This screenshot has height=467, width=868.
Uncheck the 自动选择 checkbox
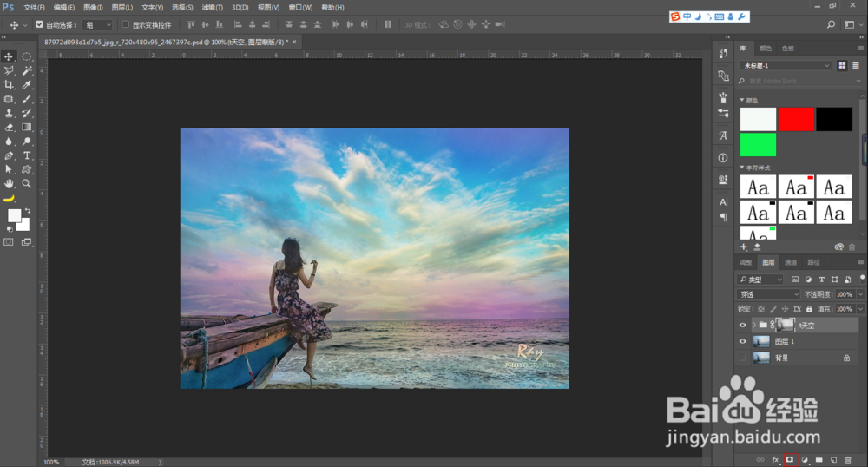tap(39, 24)
